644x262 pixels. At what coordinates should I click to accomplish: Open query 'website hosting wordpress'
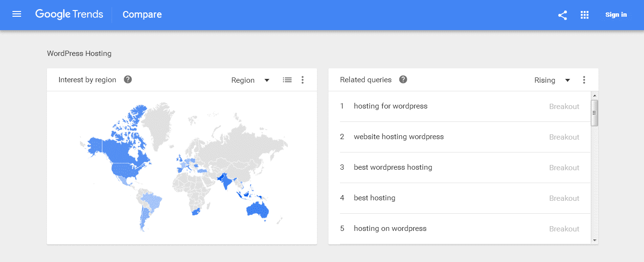pyautogui.click(x=399, y=137)
